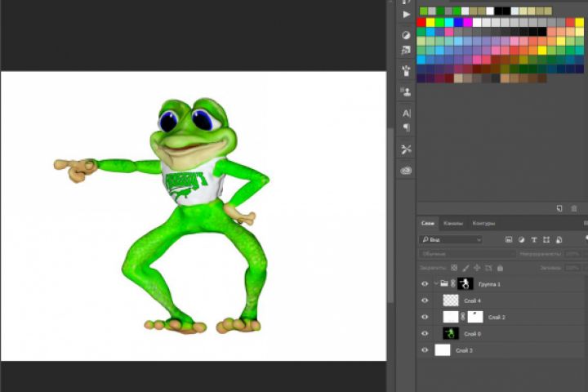Click the folder icon of Группа 1

point(444,283)
